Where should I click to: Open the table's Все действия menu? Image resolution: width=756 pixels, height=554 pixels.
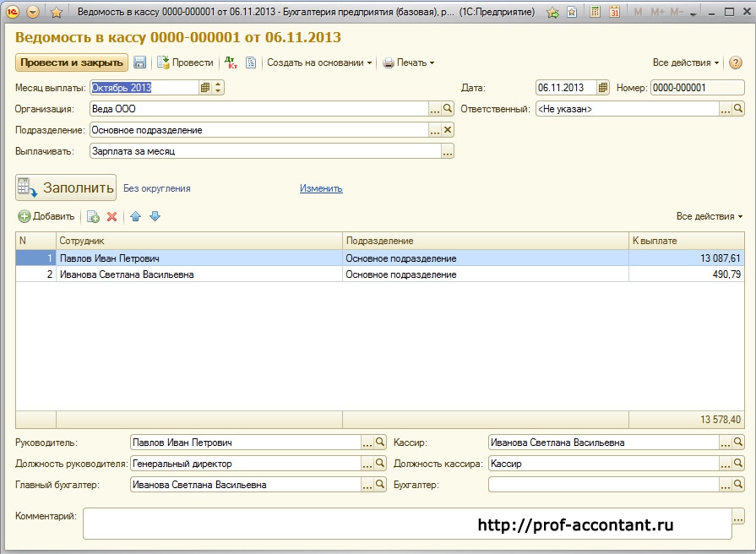click(x=710, y=216)
